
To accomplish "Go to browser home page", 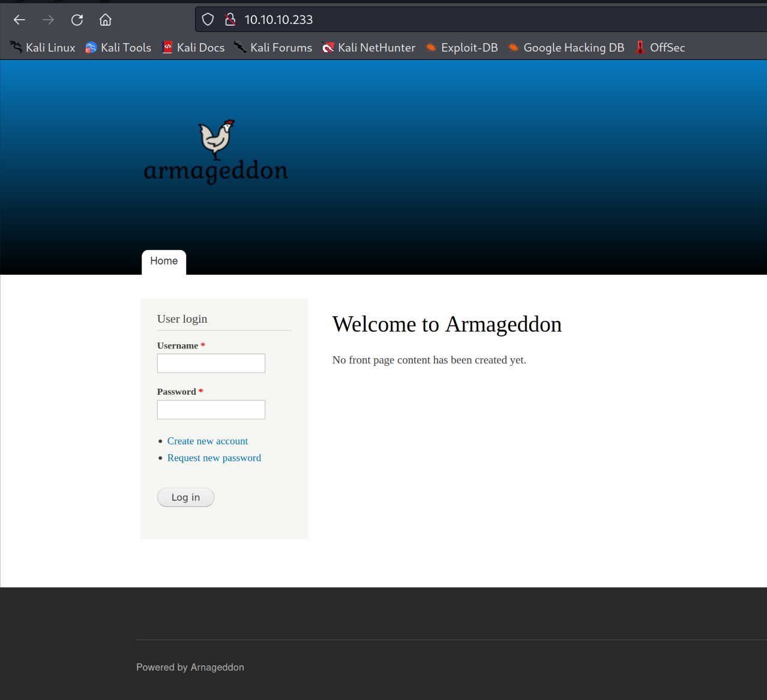I will [x=106, y=20].
